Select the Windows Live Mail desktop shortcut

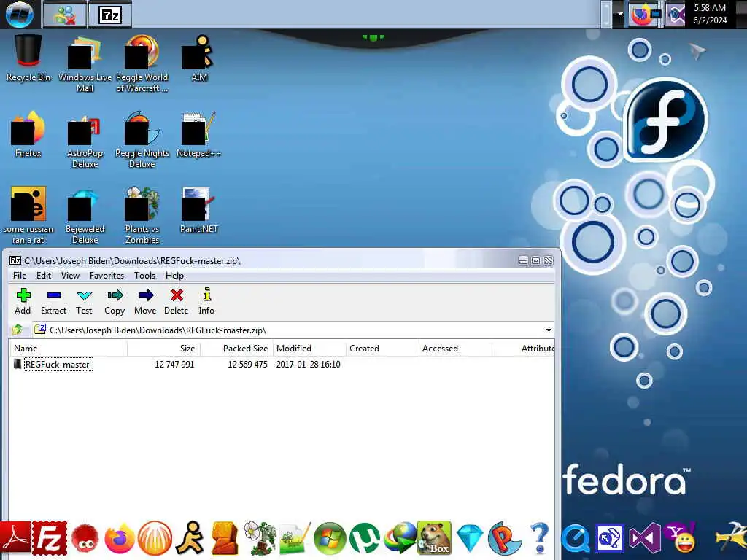pyautogui.click(x=85, y=63)
